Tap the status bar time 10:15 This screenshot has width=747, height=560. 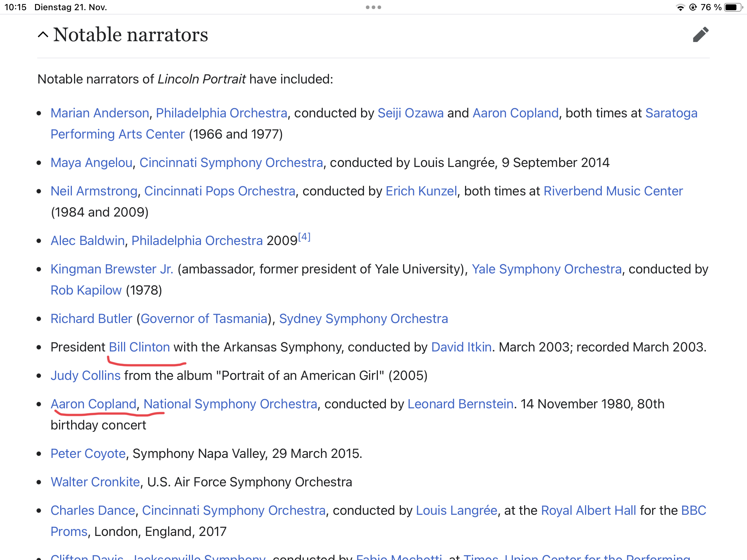[x=15, y=7]
